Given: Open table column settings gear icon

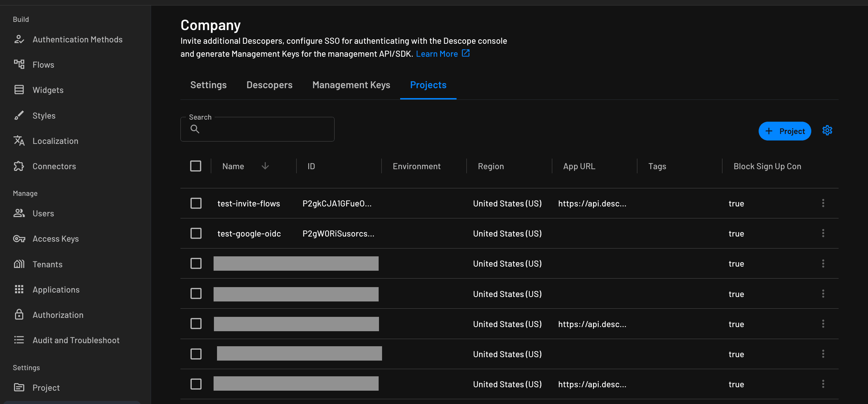Looking at the screenshot, I should (827, 131).
